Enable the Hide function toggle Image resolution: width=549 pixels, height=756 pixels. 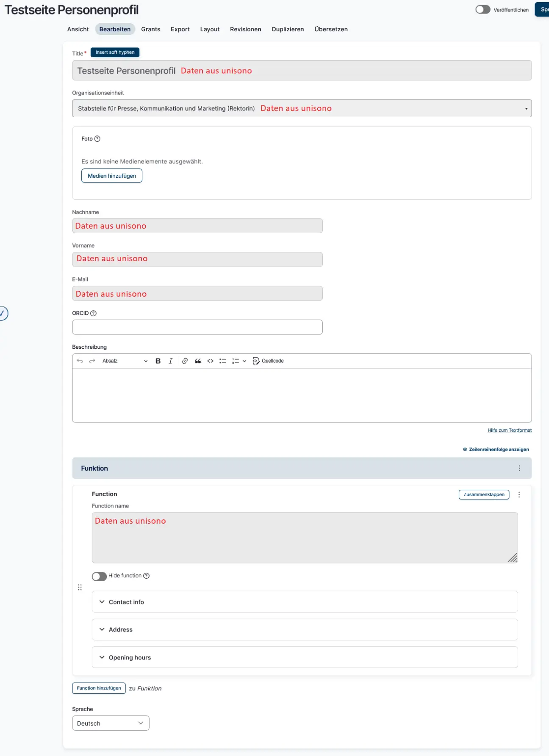click(99, 577)
